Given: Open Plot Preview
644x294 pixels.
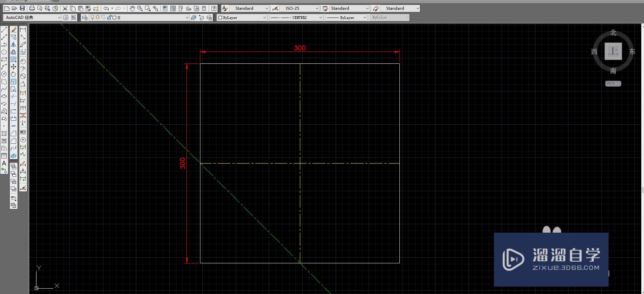Looking at the screenshot, I should (x=40, y=8).
